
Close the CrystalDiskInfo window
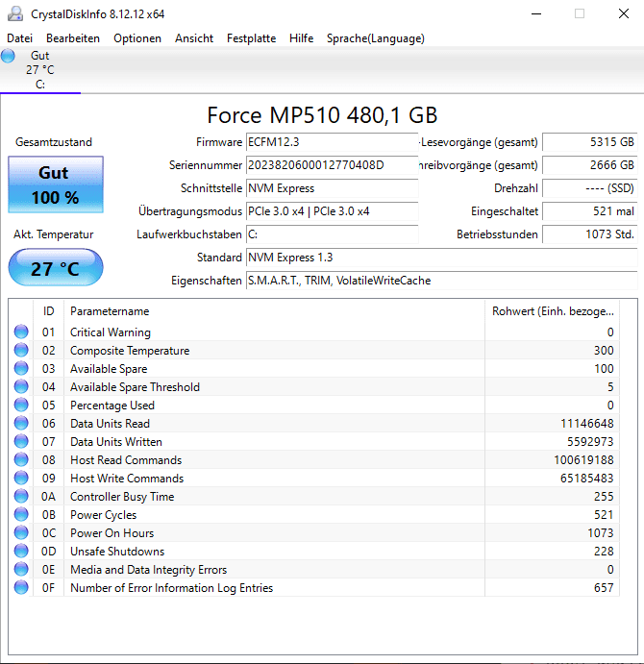click(x=623, y=13)
